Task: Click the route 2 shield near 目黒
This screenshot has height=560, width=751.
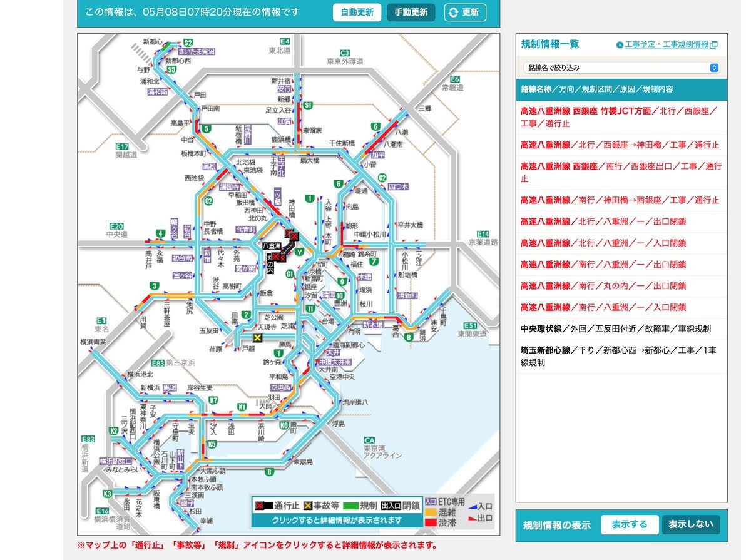Action: point(247,315)
